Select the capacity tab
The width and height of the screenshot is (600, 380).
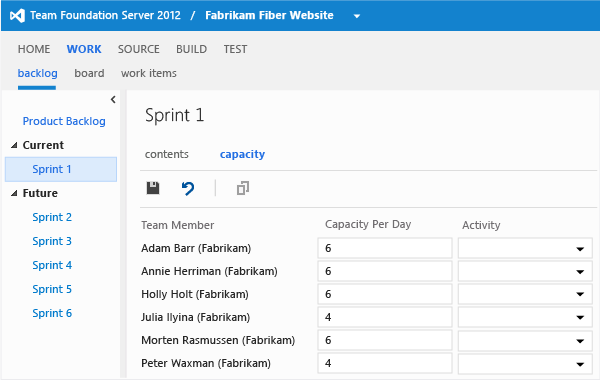(242, 154)
